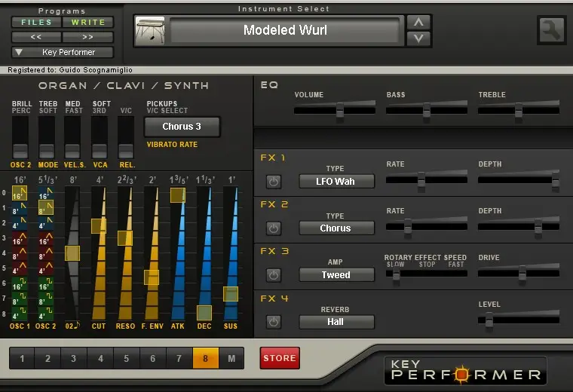Screen dimensions: 573x392
Task: Select preset slot 1
Action: pos(22,358)
